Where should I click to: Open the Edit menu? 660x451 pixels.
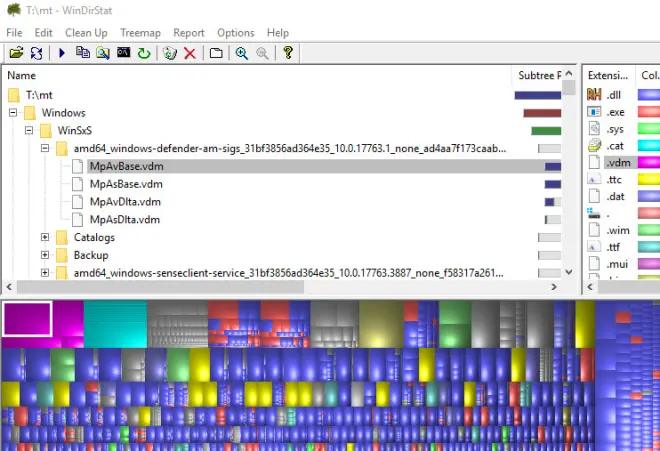[x=43, y=33]
